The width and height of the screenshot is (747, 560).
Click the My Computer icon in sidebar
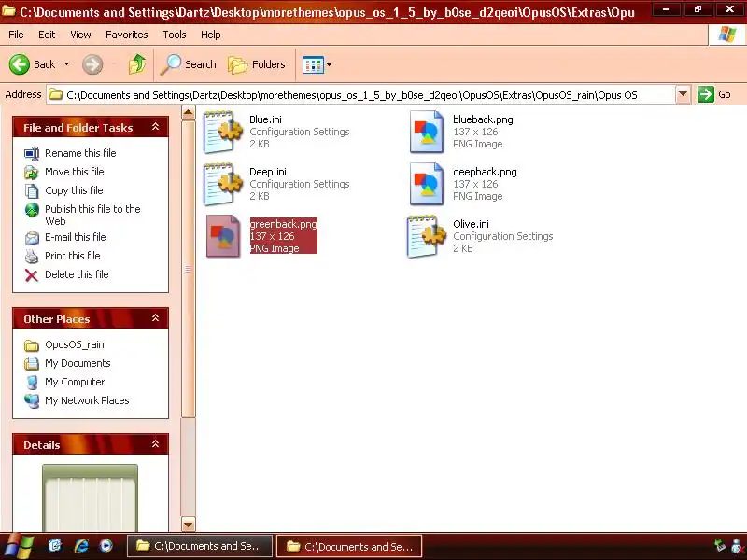(x=32, y=382)
